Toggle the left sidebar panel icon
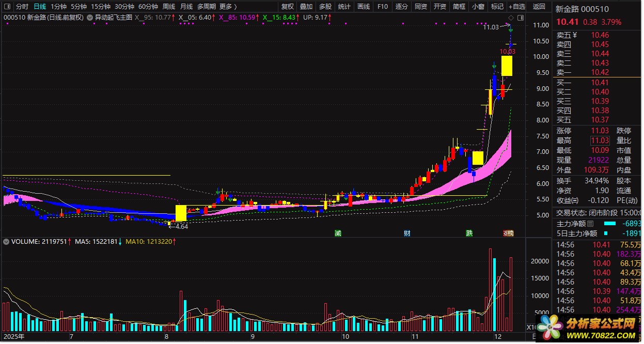 7,7
